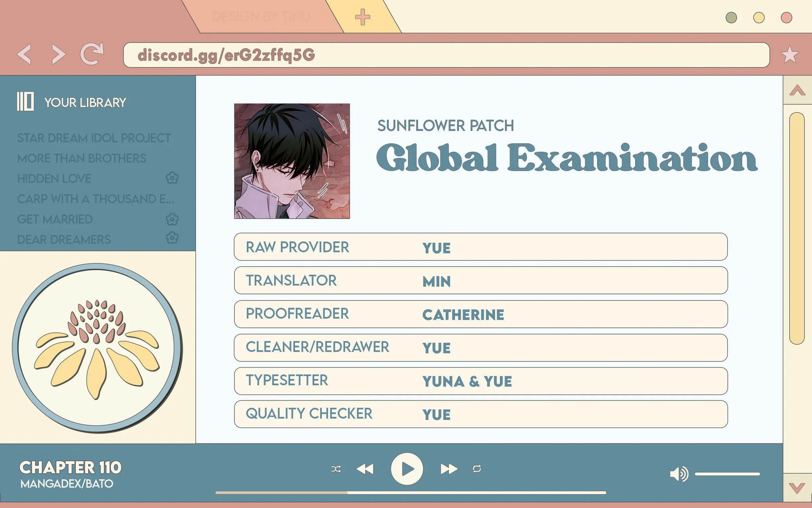The image size is (812, 508).
Task: Click the scroll down arrow
Action: (x=797, y=488)
